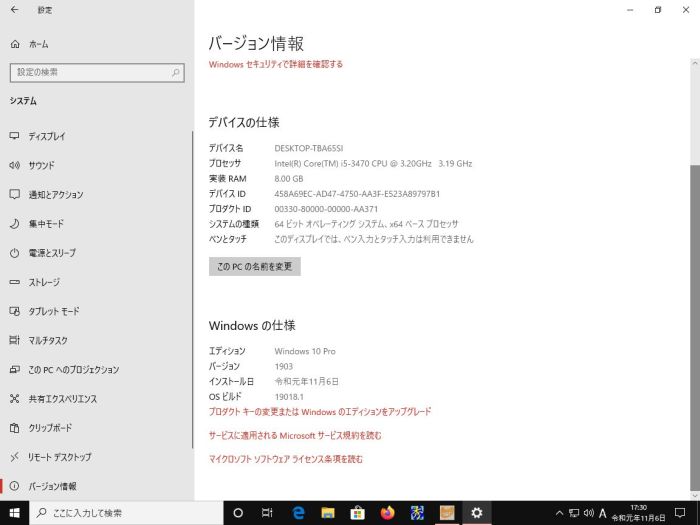Click the settings search field (設定の検索)
The width and height of the screenshot is (700, 525).
(x=97, y=72)
